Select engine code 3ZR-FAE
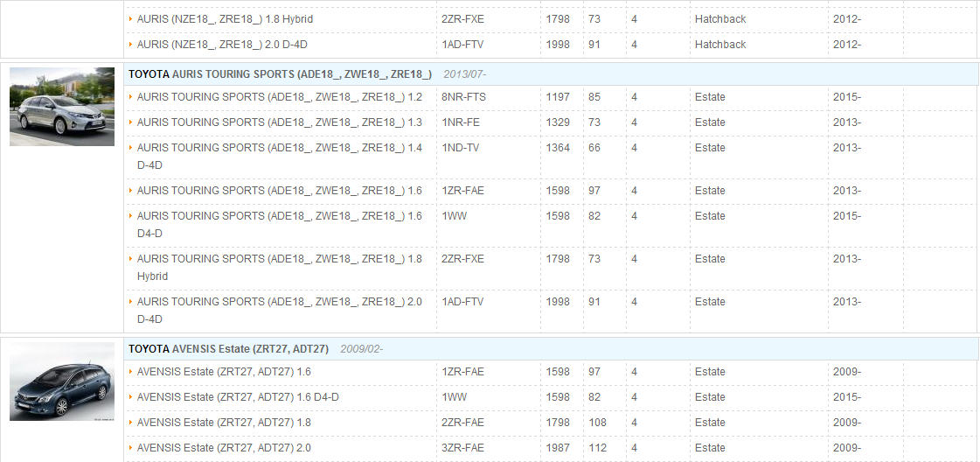Viewport: 980px width, 462px height. pos(462,448)
